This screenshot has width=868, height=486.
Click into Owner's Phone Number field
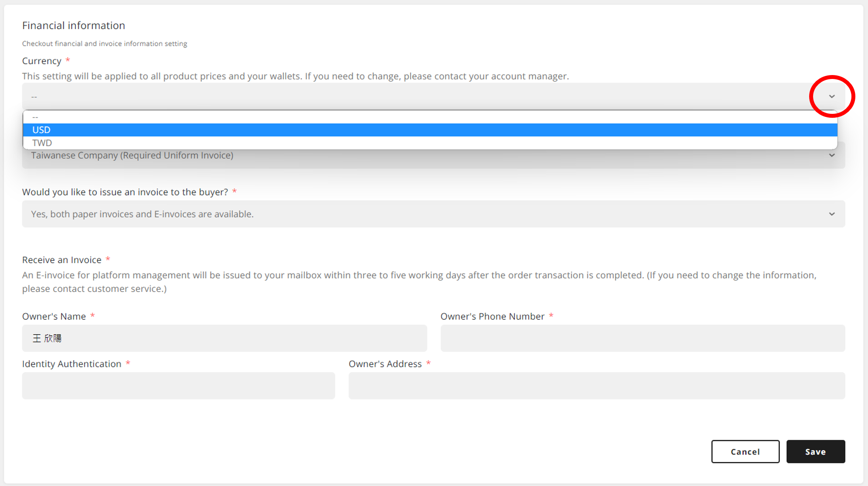[642, 339]
